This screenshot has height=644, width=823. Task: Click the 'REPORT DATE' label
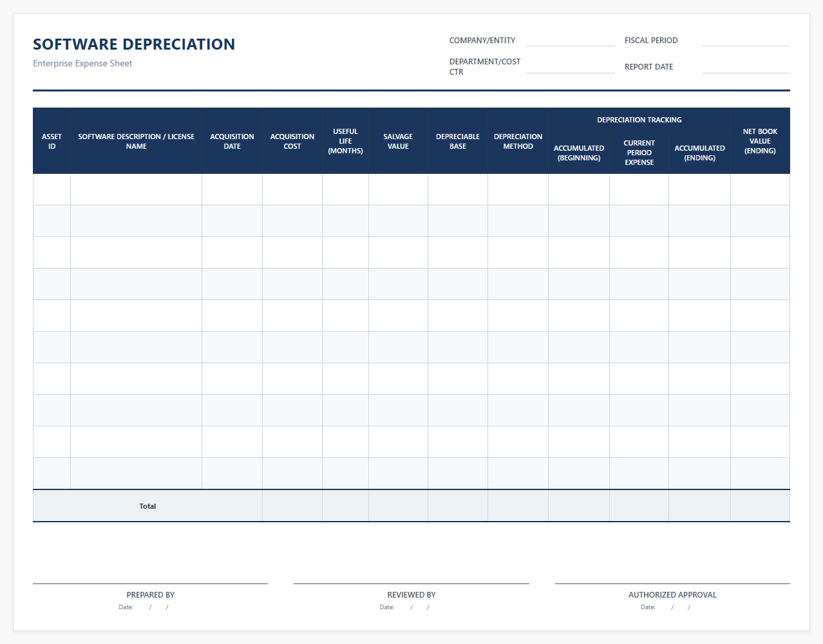[648, 67]
